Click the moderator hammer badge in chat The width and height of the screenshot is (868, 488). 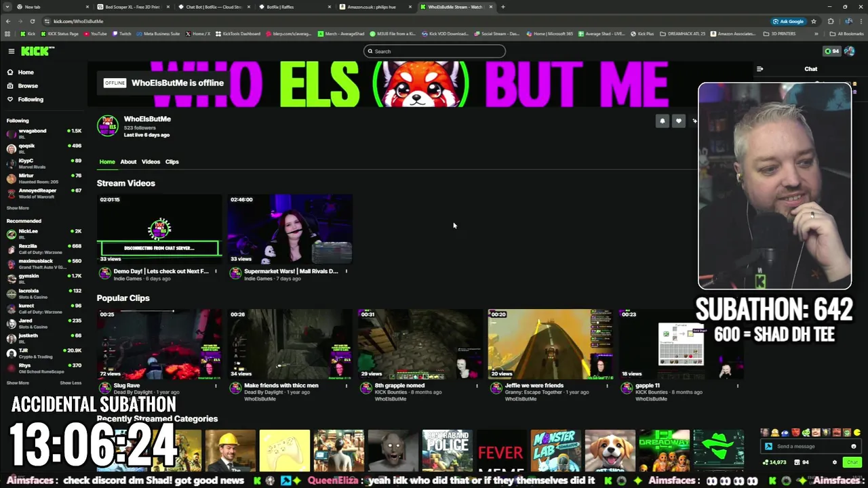[x=768, y=446]
